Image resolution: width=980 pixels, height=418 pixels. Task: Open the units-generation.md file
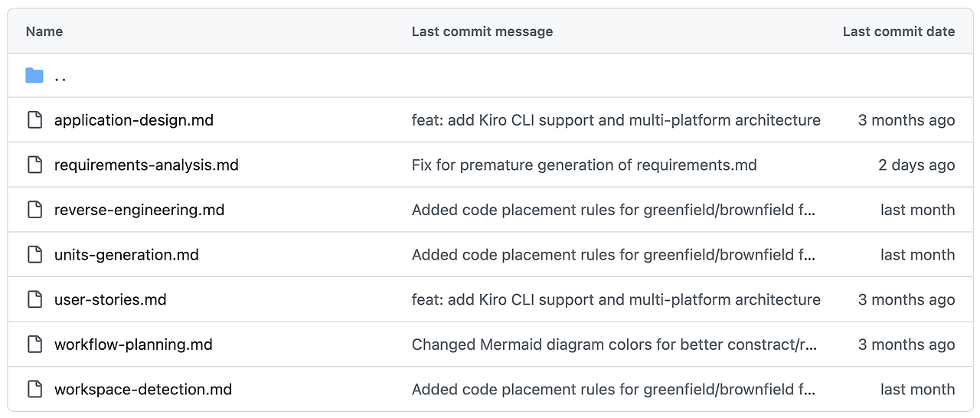coord(126,255)
